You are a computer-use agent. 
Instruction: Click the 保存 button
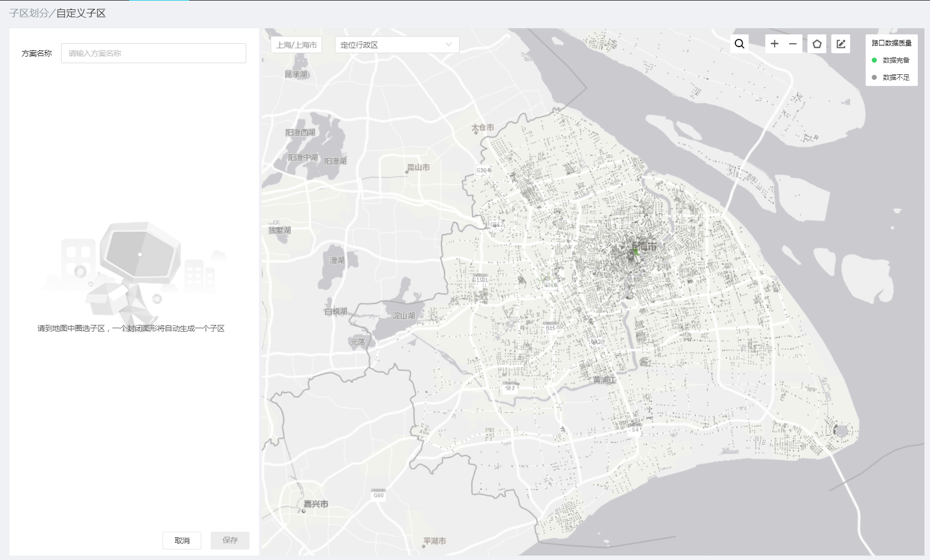click(230, 541)
